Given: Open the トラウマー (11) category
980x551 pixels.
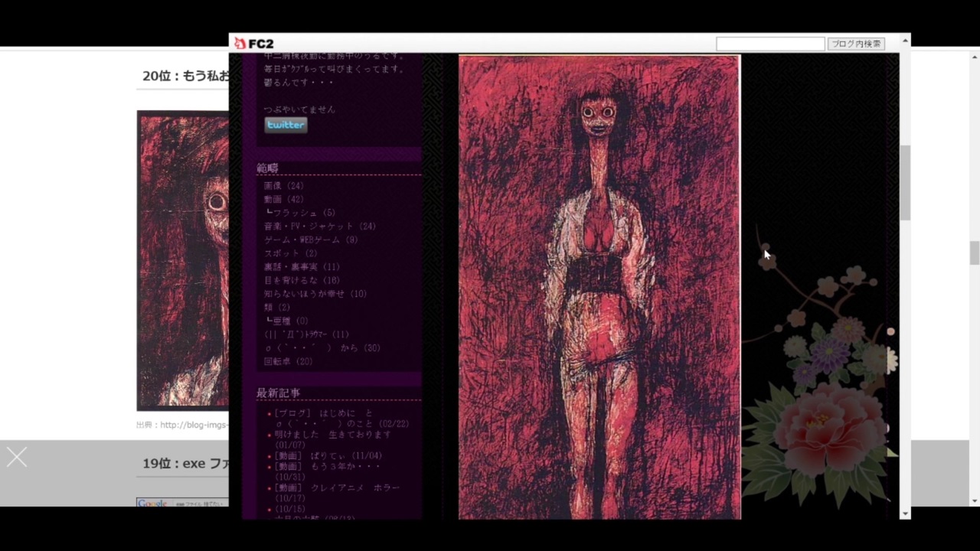Looking at the screenshot, I should pyautogui.click(x=306, y=334).
